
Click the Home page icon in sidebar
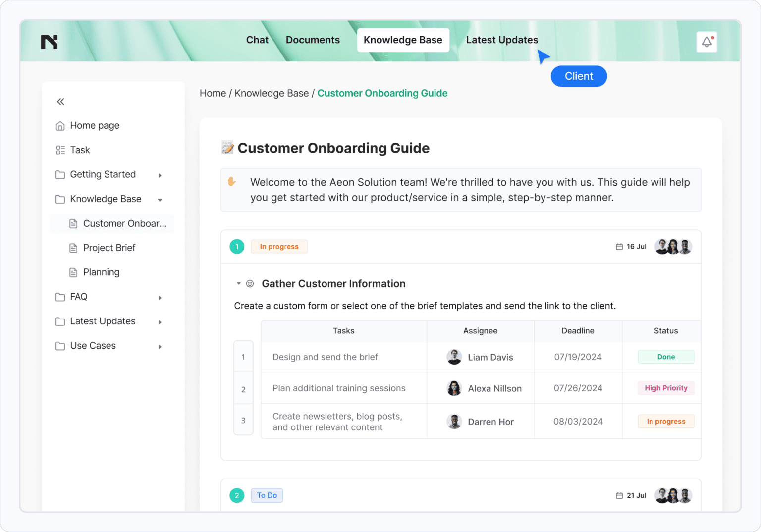pyautogui.click(x=59, y=125)
